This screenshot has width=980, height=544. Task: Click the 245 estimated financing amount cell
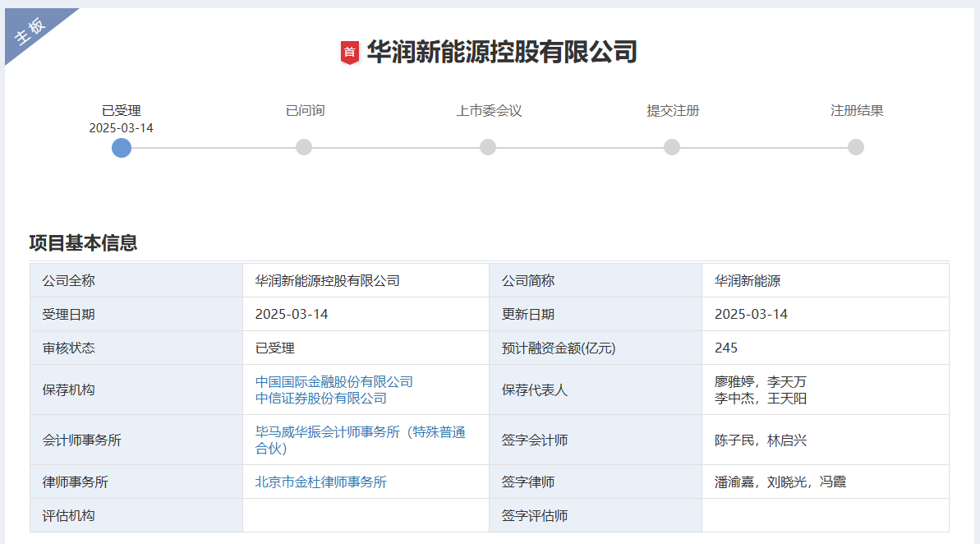[x=726, y=348]
